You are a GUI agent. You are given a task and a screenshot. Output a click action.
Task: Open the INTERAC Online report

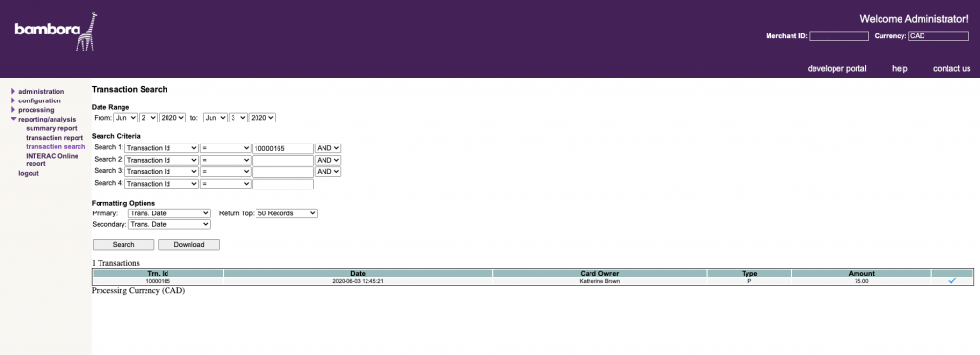pos(52,160)
